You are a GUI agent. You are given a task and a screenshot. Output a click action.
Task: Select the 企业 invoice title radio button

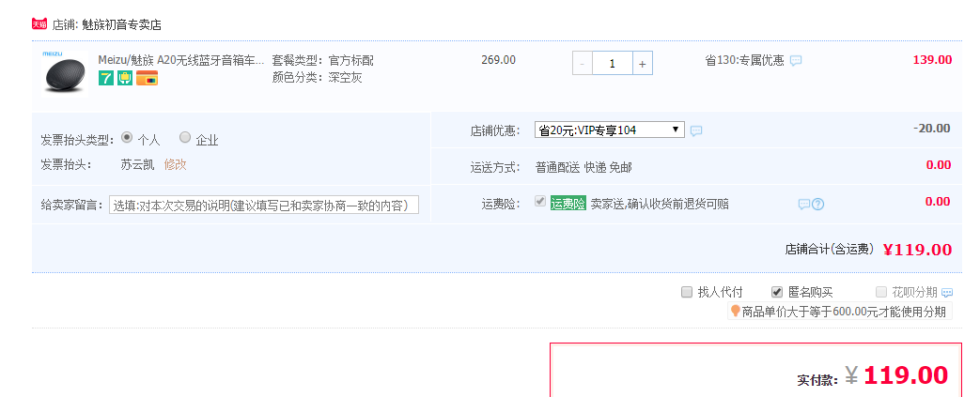click(x=185, y=137)
